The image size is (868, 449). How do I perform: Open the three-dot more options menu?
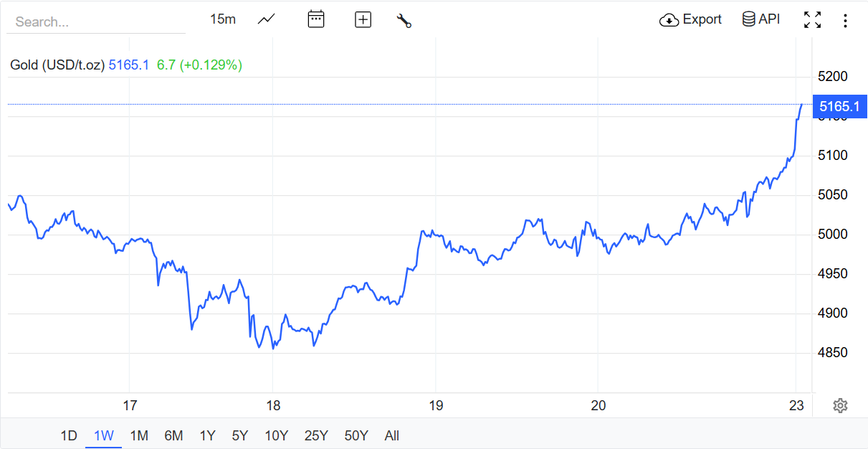coord(845,20)
